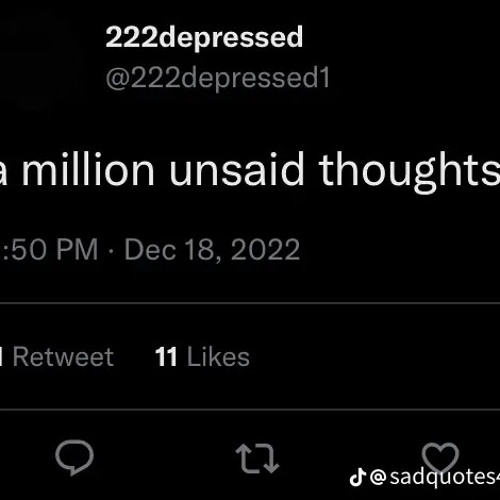
Task: Tap the reply speech bubble icon
Action: pyautogui.click(x=74, y=457)
